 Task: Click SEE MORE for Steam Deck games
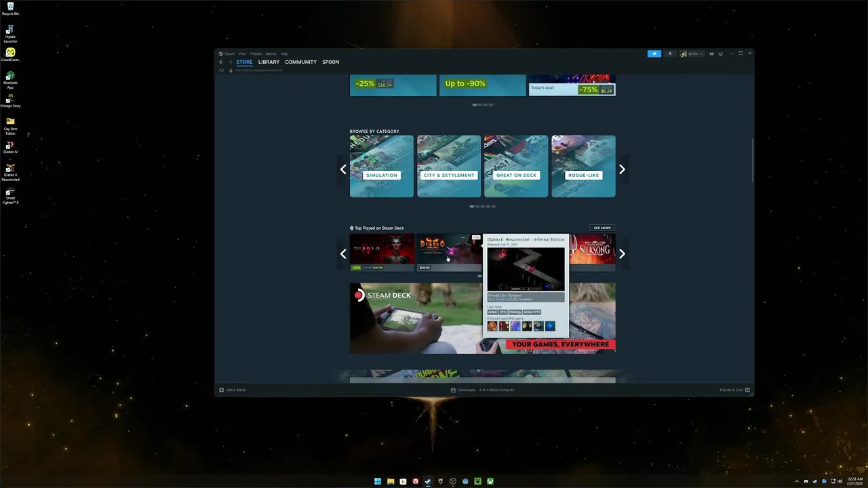pyautogui.click(x=602, y=228)
